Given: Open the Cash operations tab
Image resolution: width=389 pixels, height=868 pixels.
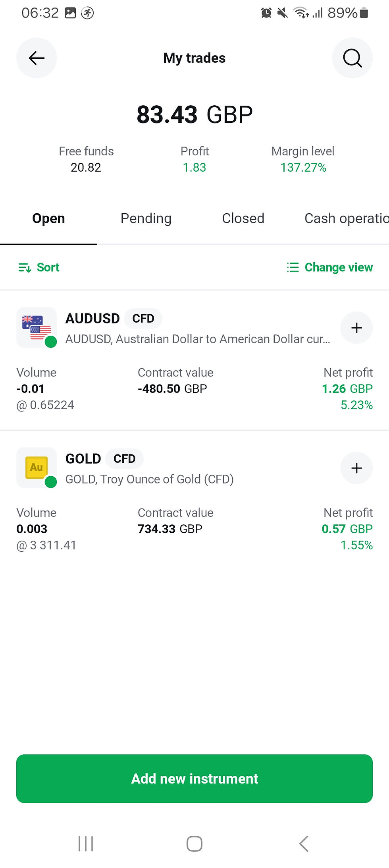Looking at the screenshot, I should coord(347,218).
